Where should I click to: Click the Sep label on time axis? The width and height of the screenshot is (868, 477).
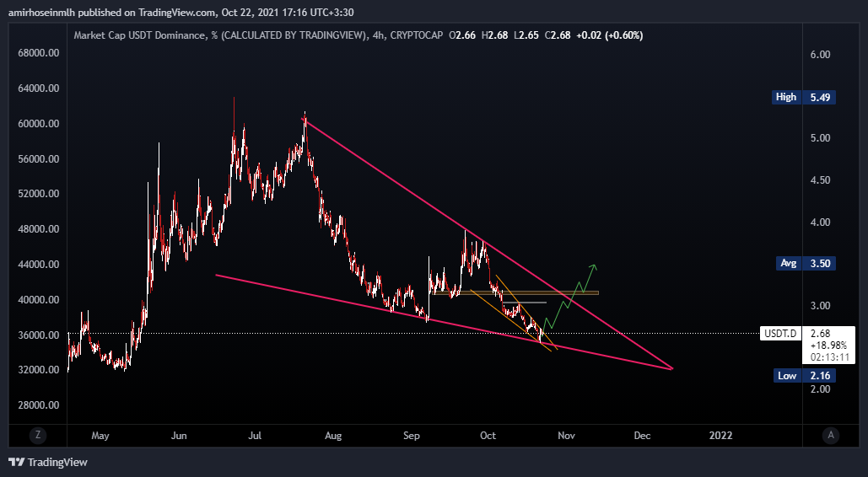coord(412,436)
